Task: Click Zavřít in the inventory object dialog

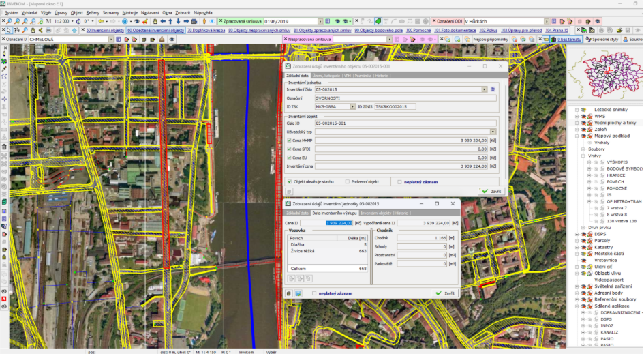Action: pos(491,191)
